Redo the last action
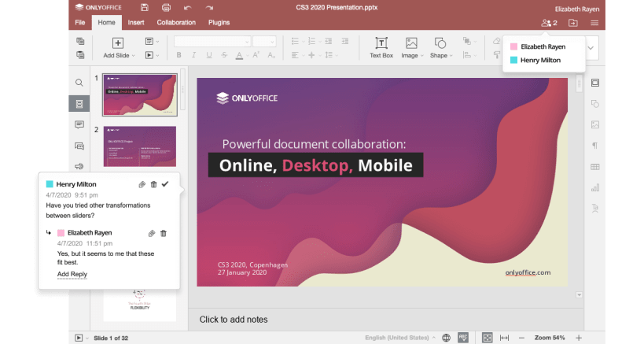This screenshot has width=644, height=344. coord(209,7)
